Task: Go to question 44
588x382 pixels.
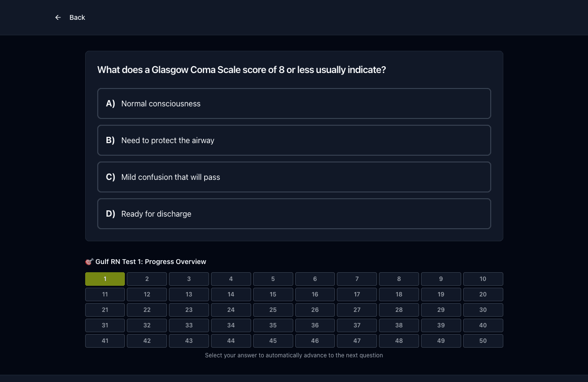Action: click(231, 341)
